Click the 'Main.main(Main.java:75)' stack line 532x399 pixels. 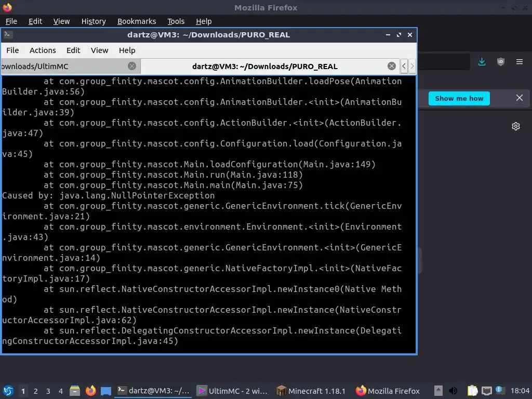pyautogui.click(x=173, y=185)
